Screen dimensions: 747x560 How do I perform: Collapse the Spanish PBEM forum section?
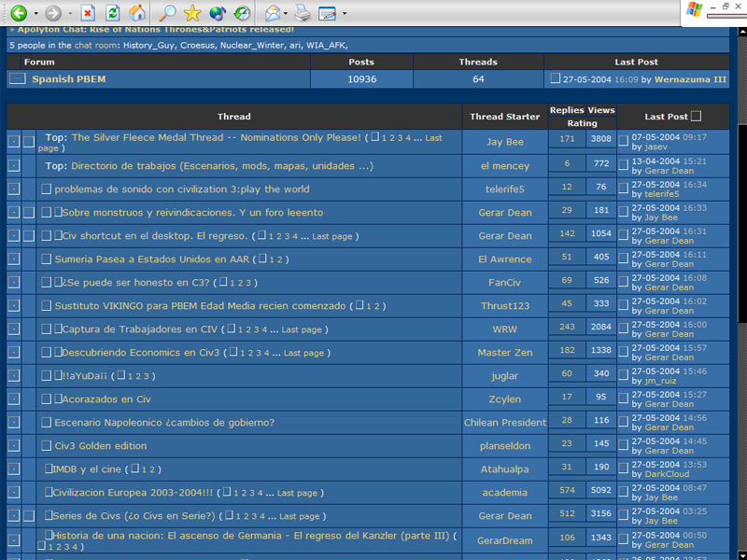(x=17, y=79)
